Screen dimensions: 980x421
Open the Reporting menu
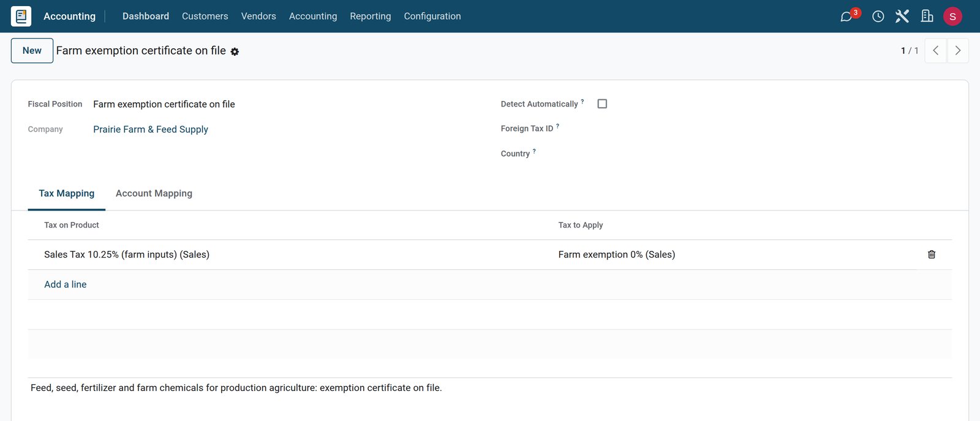click(371, 17)
